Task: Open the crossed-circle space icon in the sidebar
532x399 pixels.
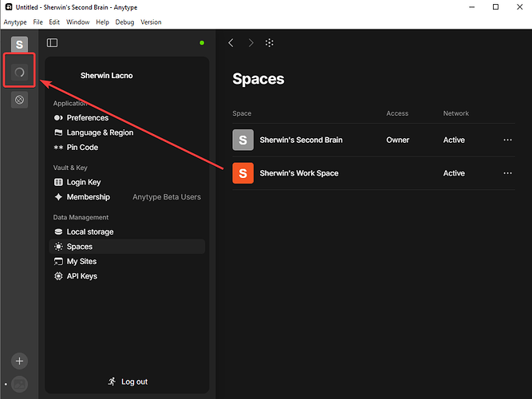Action: tap(19, 100)
